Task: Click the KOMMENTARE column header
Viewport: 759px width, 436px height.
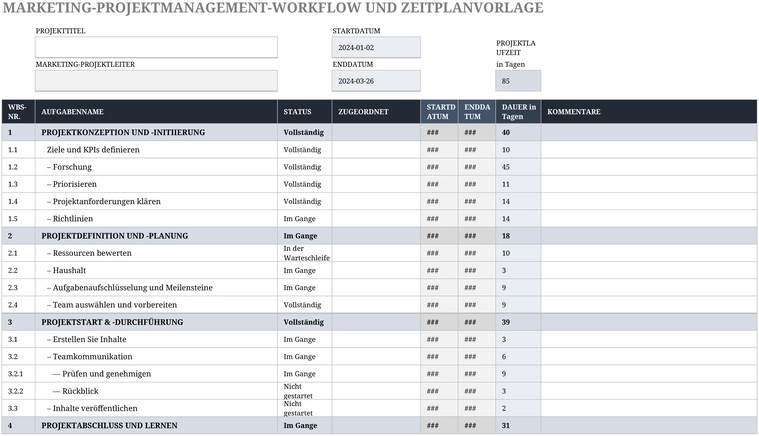Action: point(649,111)
